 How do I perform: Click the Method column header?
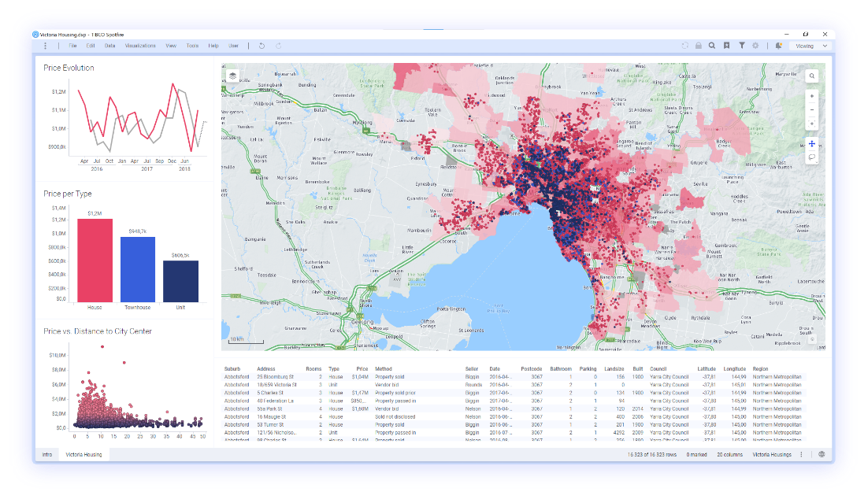(x=383, y=368)
